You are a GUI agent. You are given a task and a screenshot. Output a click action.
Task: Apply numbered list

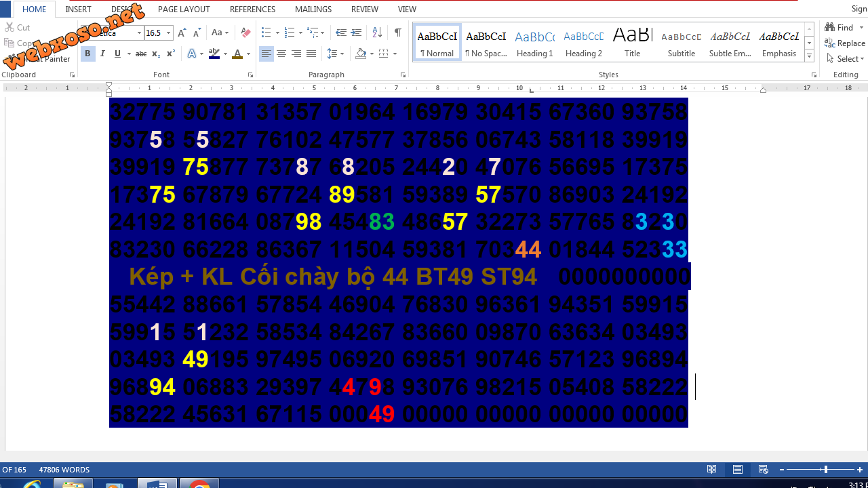[x=290, y=33]
